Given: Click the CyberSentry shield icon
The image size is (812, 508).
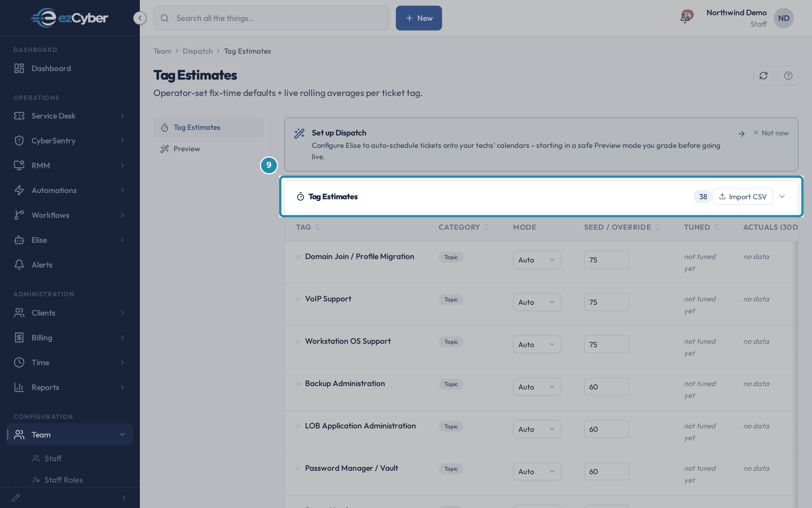Looking at the screenshot, I should coord(19,141).
